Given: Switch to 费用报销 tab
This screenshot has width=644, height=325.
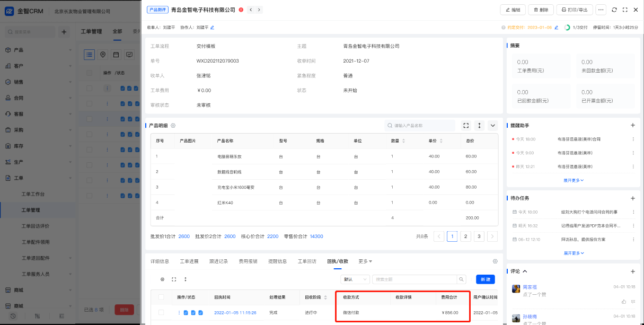Looking at the screenshot, I should pos(248,261).
